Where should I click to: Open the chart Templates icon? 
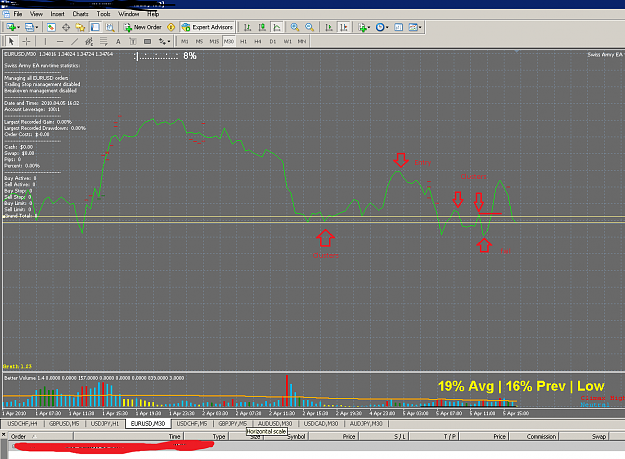pos(413,27)
